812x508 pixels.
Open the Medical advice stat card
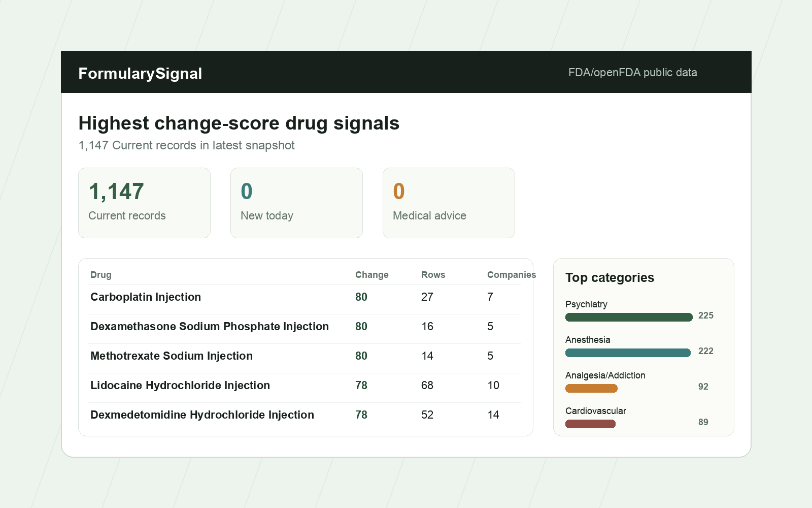pos(449,203)
